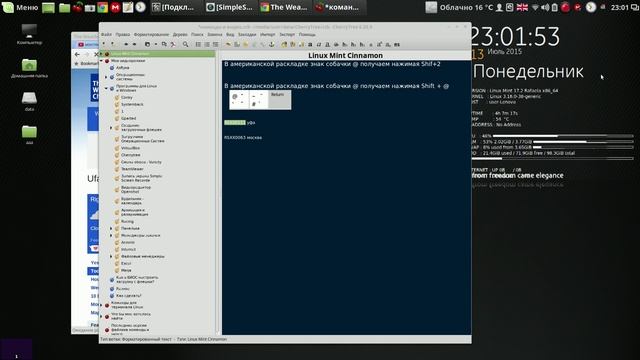Click the keyboard keys image in the note
640x360 pixels.
pos(260,100)
